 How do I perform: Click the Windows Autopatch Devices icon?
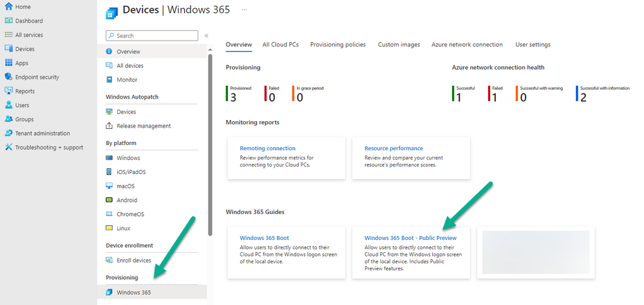click(x=109, y=112)
